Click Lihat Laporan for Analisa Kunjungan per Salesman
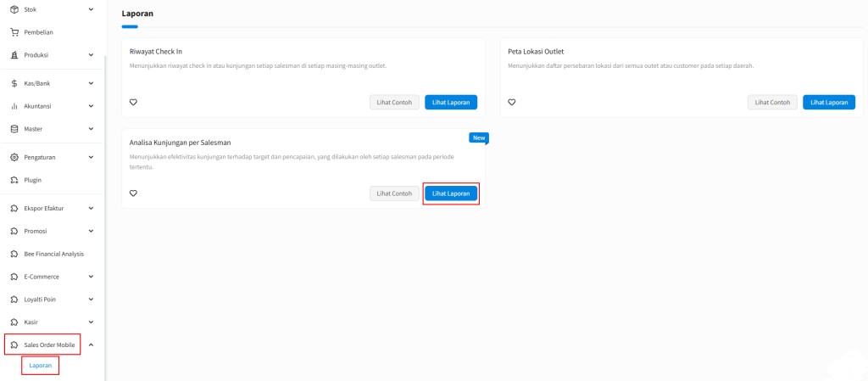868x381 pixels. click(451, 193)
